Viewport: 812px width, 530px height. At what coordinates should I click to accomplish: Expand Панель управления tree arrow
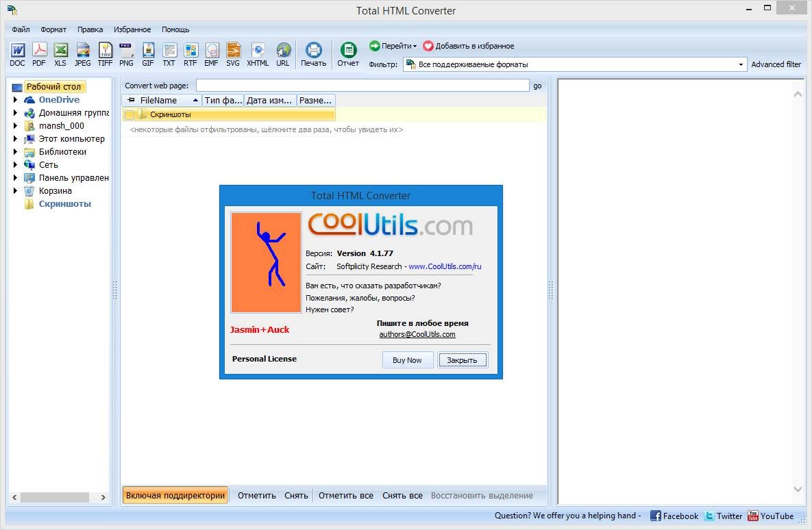pyautogui.click(x=15, y=178)
